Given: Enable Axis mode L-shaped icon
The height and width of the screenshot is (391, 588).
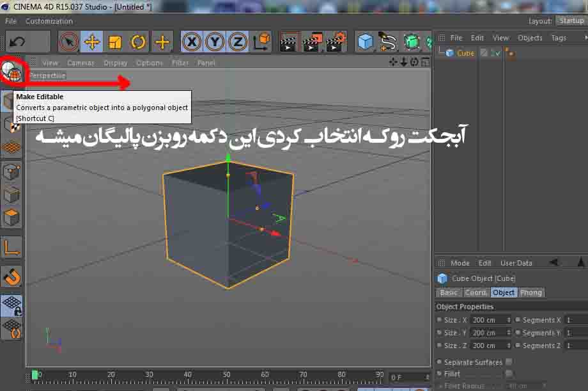Looking at the screenshot, I should click(x=12, y=248).
